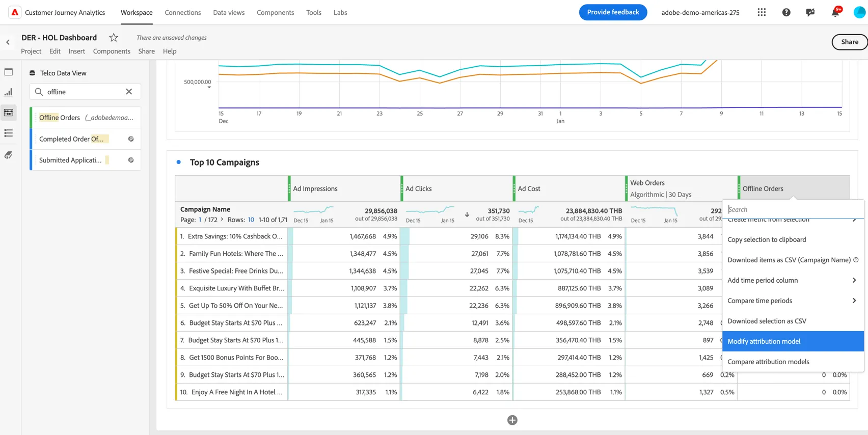Click the Ad Clicks sort arrow
The height and width of the screenshot is (435, 868).
point(467,214)
